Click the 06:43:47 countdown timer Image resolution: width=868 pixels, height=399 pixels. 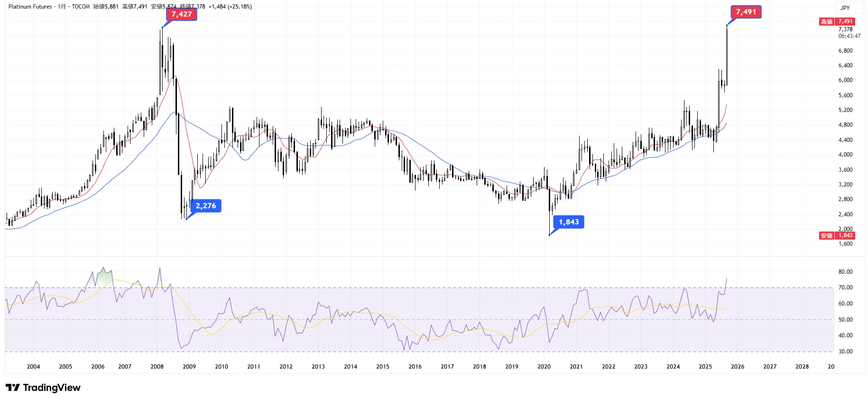coord(849,36)
